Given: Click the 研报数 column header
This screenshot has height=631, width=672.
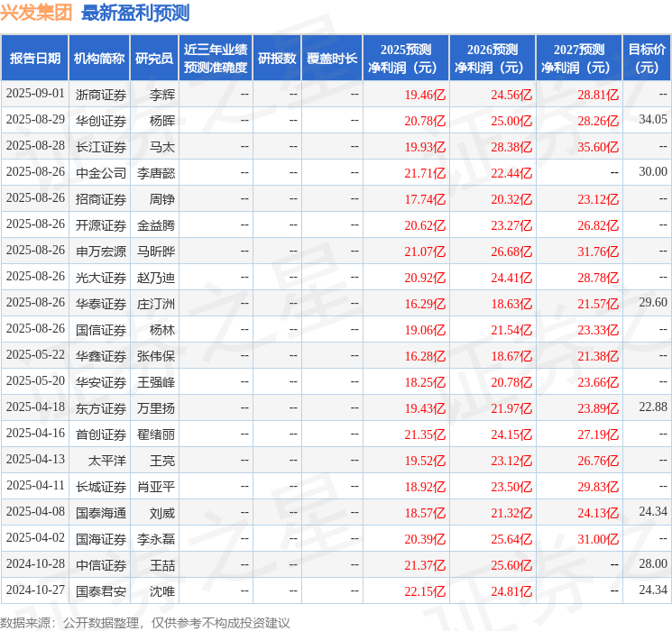Looking at the screenshot, I should pos(276,58).
